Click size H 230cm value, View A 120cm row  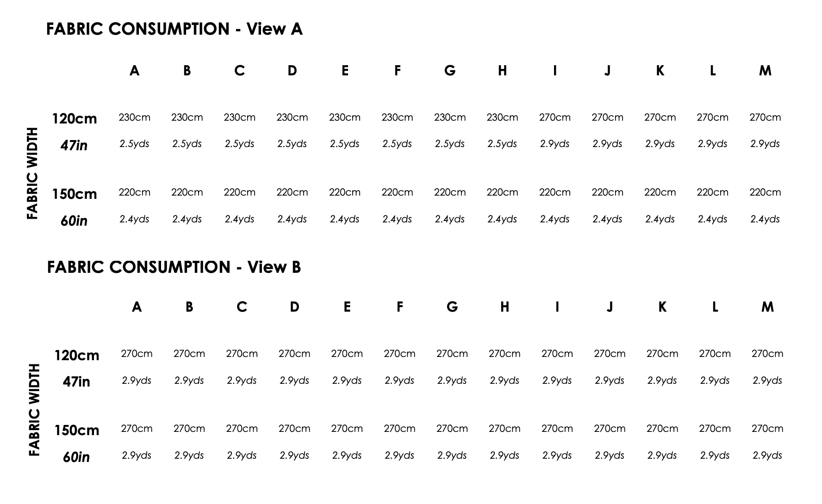pos(502,117)
